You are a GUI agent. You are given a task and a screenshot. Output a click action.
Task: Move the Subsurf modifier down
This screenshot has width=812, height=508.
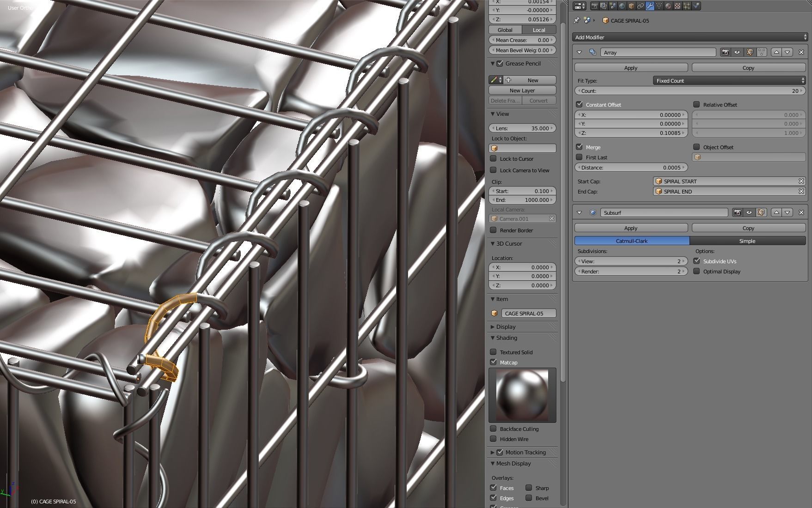pos(788,212)
